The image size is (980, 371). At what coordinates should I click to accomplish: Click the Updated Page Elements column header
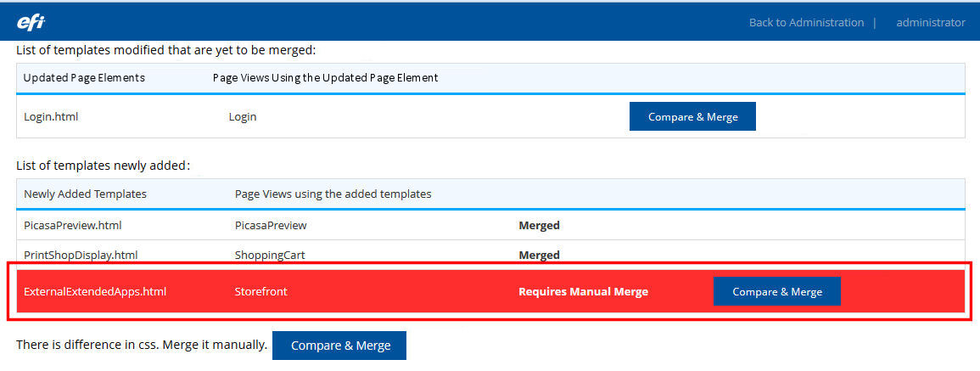click(x=84, y=78)
